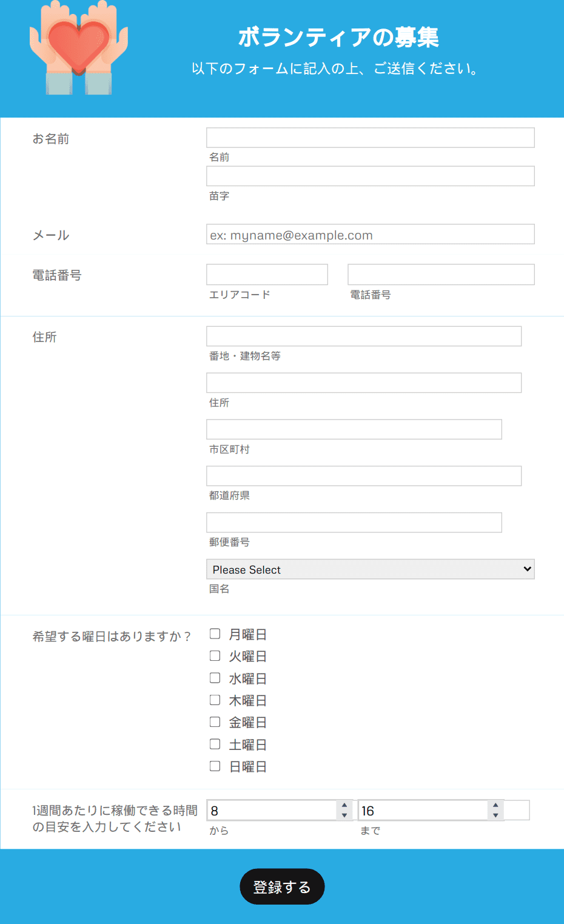
Task: Focus the 苗字 last name field
Action: (371, 176)
